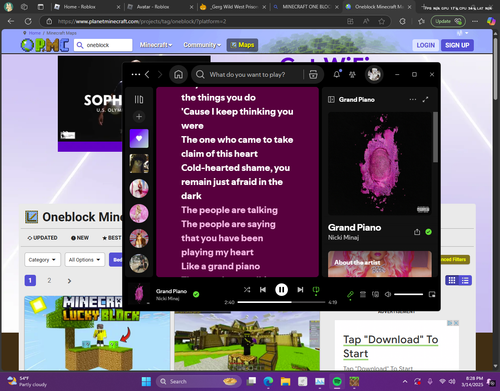Screen dimensions: 500x391
Task: Mute Spotify volume speaker icon
Action: pos(388,294)
